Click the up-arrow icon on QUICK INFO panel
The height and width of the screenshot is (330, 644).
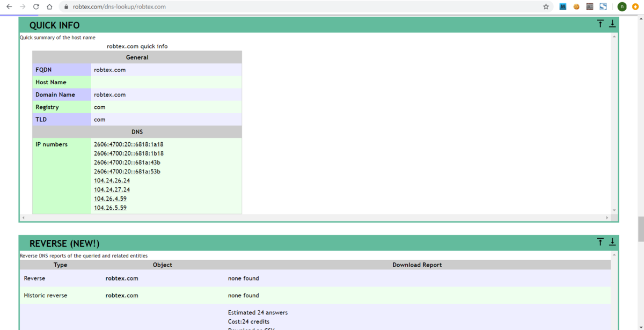[600, 24]
